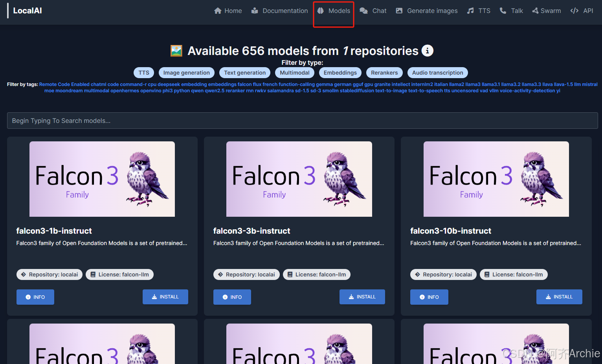This screenshot has width=602, height=364.
Task: Install the falcon3-3b-instruct model
Action: (x=362, y=297)
